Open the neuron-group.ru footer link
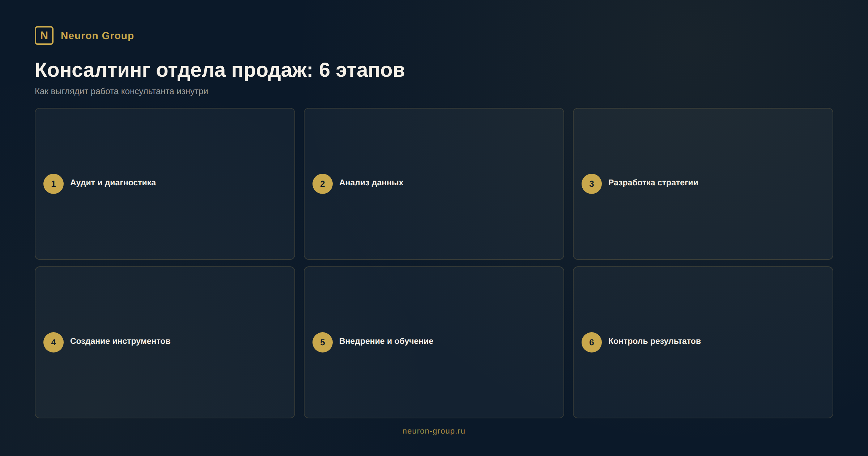The image size is (868, 456). [x=434, y=431]
